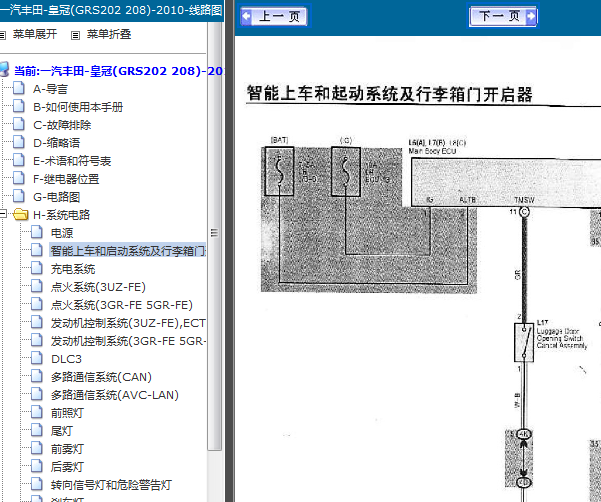601x502 pixels.
Task: Open B-如何使用本手册 entry
Action: pyautogui.click(x=78, y=107)
